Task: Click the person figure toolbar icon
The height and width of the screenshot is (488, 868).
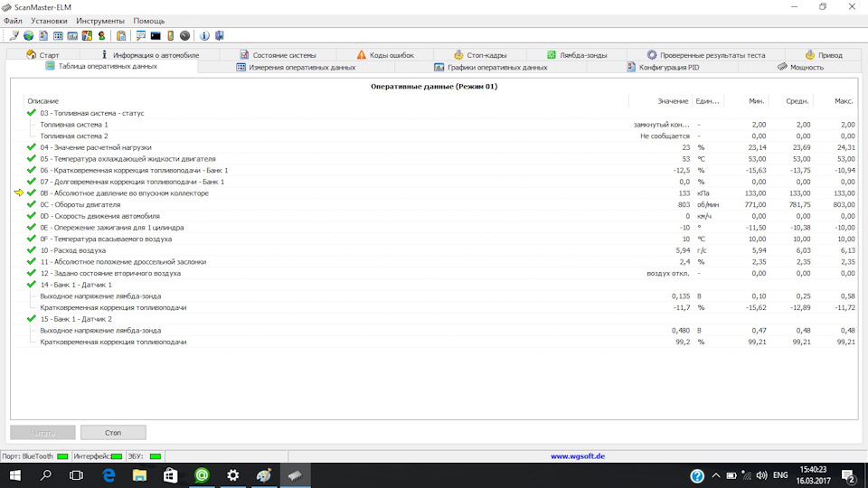Action: [101, 35]
